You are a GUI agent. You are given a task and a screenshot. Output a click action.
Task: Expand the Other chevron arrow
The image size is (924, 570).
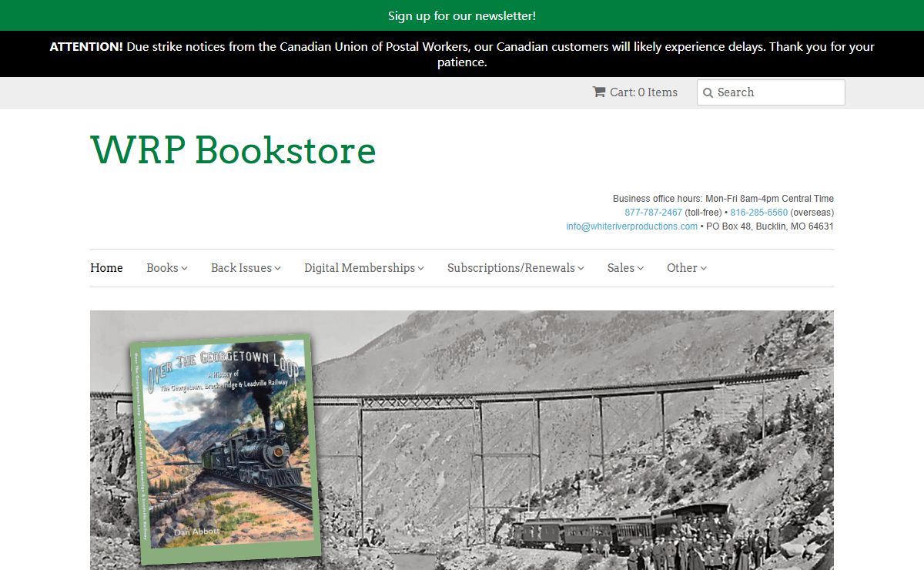tap(703, 269)
